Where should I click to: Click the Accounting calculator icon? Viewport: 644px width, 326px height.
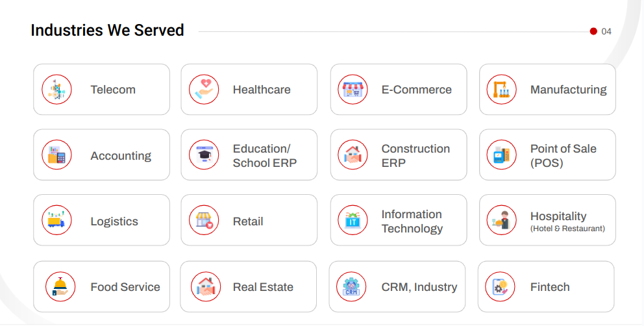coord(56,155)
